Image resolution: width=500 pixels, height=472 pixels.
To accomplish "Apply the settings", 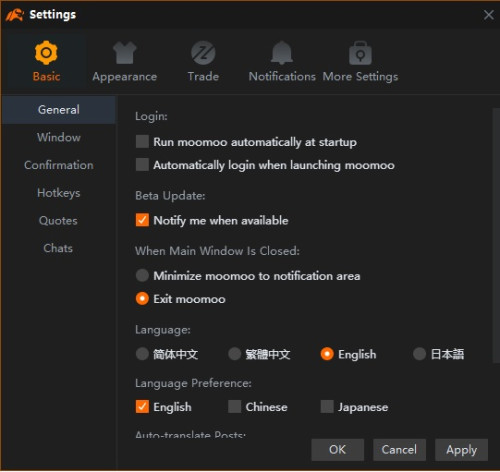I will coord(461,450).
